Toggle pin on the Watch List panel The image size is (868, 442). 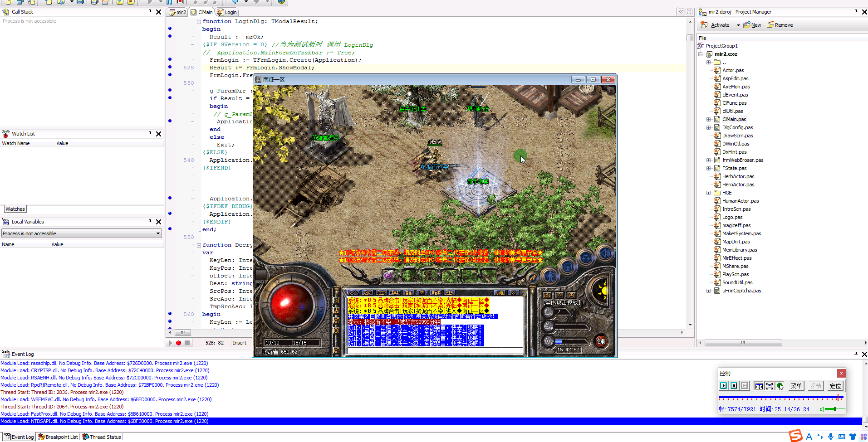pos(150,134)
